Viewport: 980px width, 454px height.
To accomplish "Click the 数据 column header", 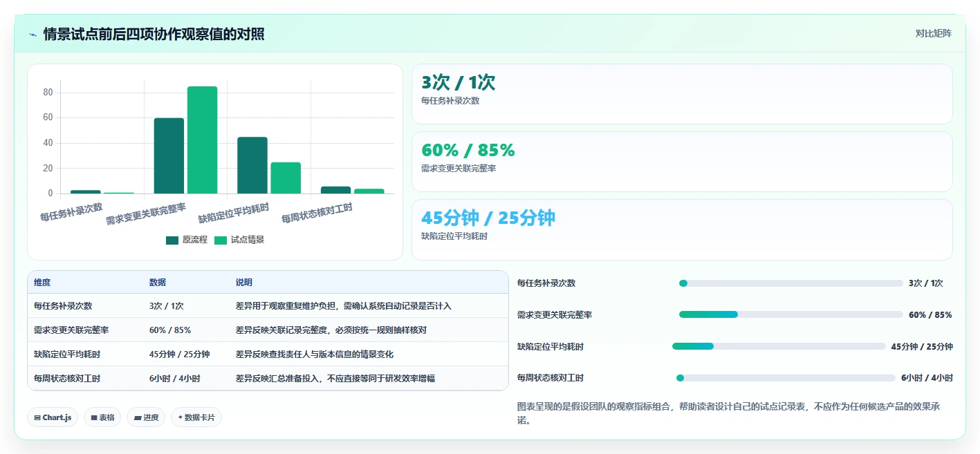I will pyautogui.click(x=158, y=283).
